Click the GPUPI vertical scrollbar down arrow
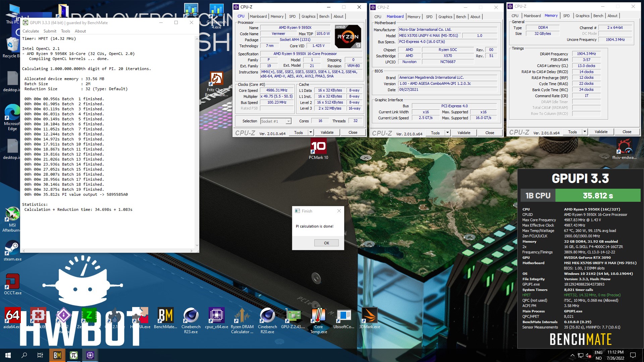644x362 pixels. tap(197, 245)
